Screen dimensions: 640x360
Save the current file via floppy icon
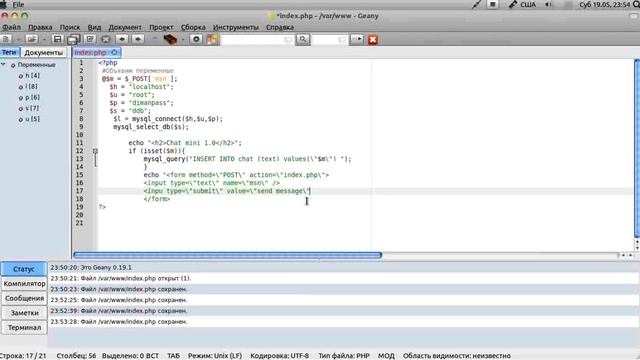tap(58, 39)
